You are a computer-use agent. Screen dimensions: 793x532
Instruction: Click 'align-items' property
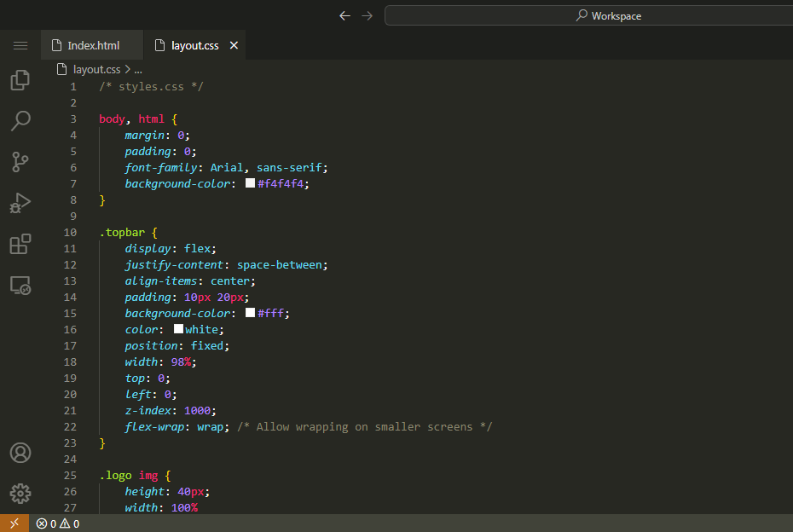tap(161, 280)
